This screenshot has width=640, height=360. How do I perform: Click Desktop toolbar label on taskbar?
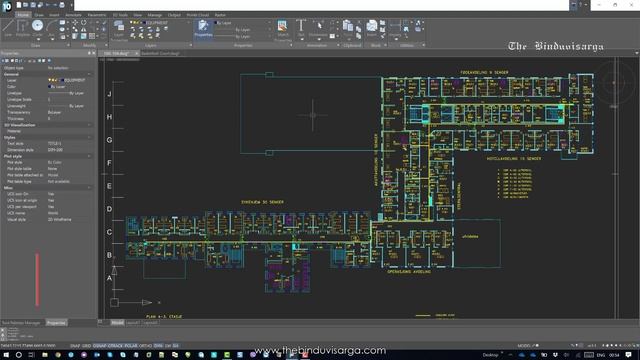[x=490, y=355]
